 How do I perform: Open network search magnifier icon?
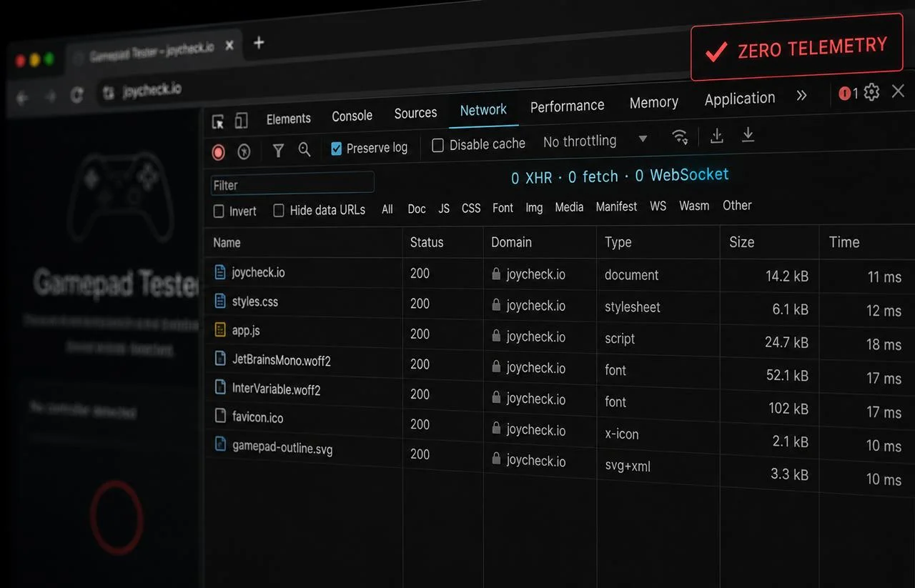(x=305, y=149)
